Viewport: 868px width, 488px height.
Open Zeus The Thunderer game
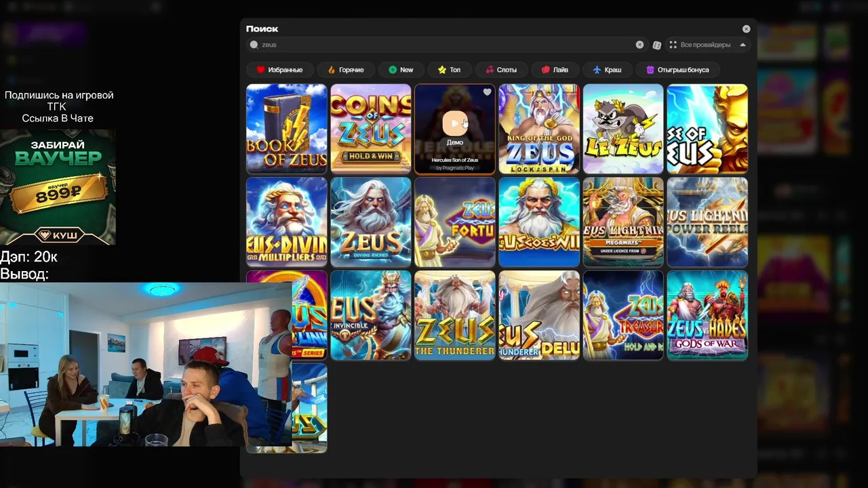pyautogui.click(x=455, y=315)
